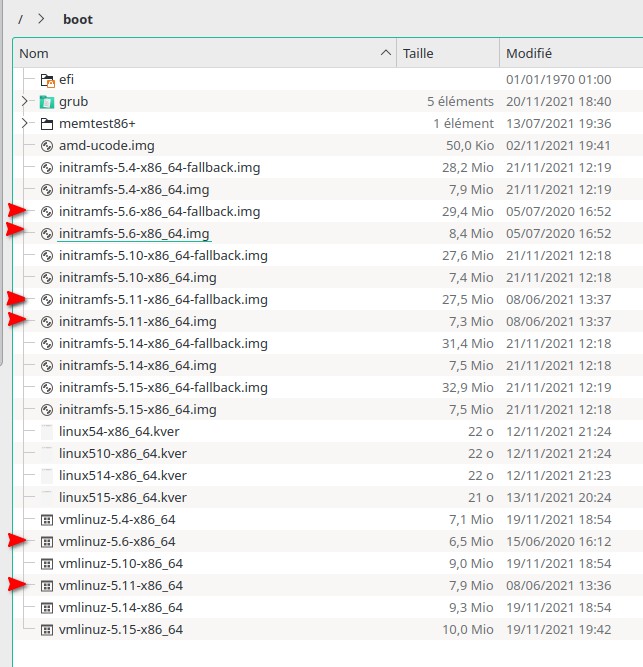The height and width of the screenshot is (667, 643).
Task: Select file linux515-x86_64.kver by name
Action: tap(123, 498)
